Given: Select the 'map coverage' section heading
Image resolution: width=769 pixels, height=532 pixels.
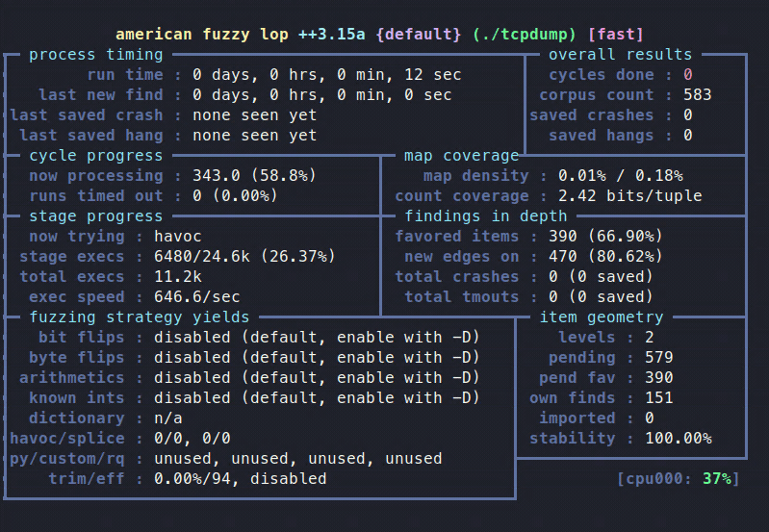Looking at the screenshot, I should [x=461, y=156].
